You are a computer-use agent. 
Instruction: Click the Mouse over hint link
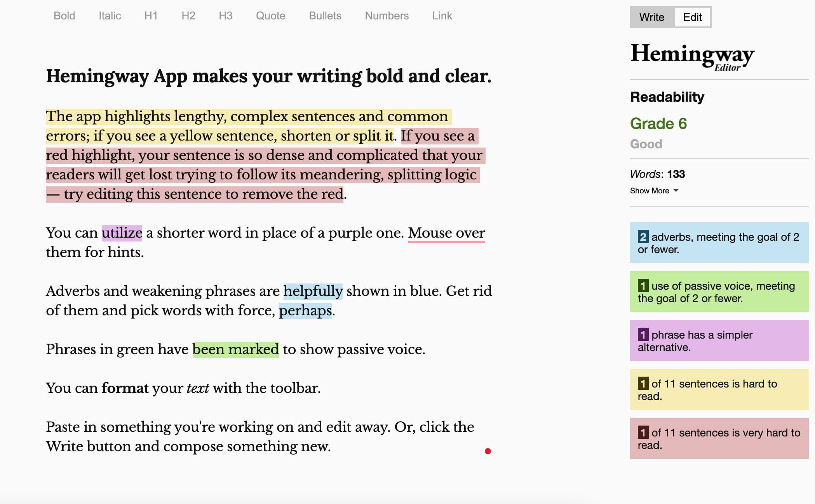[446, 233]
